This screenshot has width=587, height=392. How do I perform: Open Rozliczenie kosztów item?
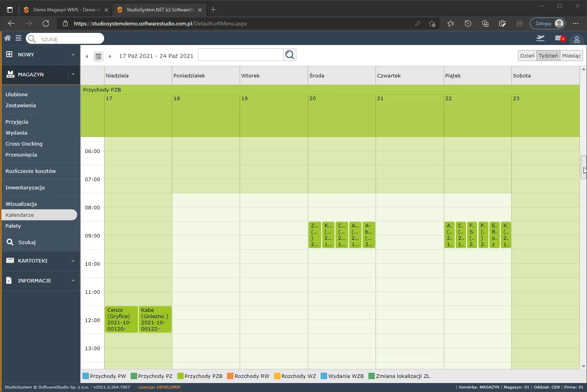(x=31, y=171)
